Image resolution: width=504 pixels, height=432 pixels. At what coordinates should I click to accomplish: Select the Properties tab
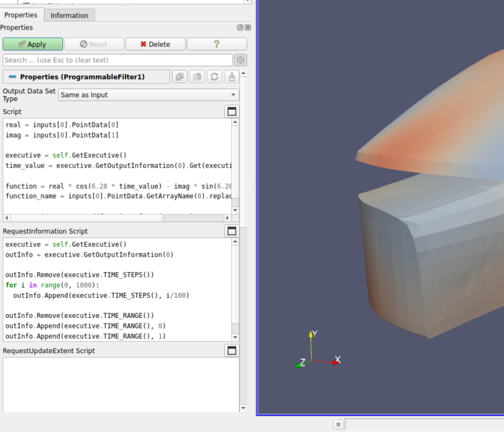tap(20, 15)
